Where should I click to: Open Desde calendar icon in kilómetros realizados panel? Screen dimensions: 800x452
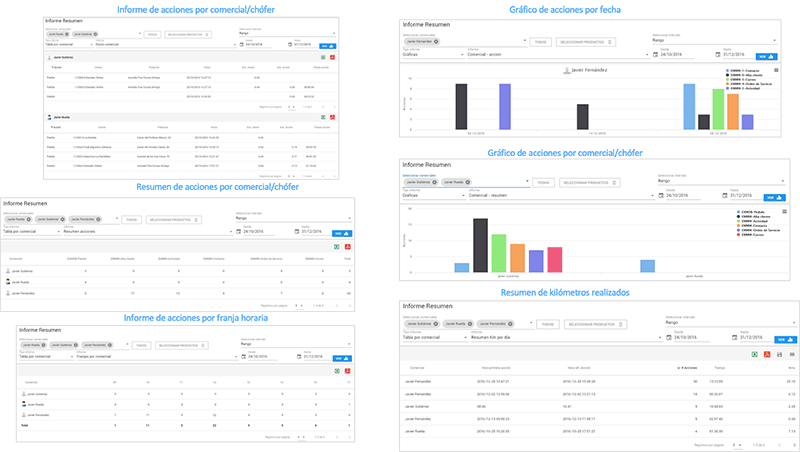[669, 337]
